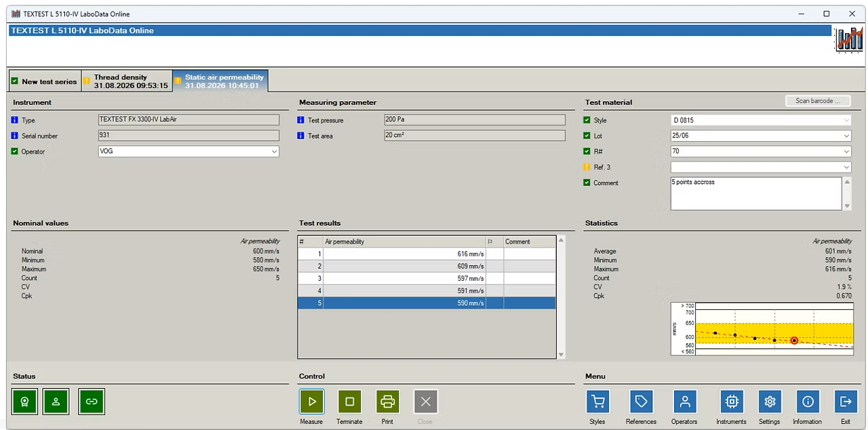Print the test results using Print icon
The image size is (868, 430).
[387, 402]
